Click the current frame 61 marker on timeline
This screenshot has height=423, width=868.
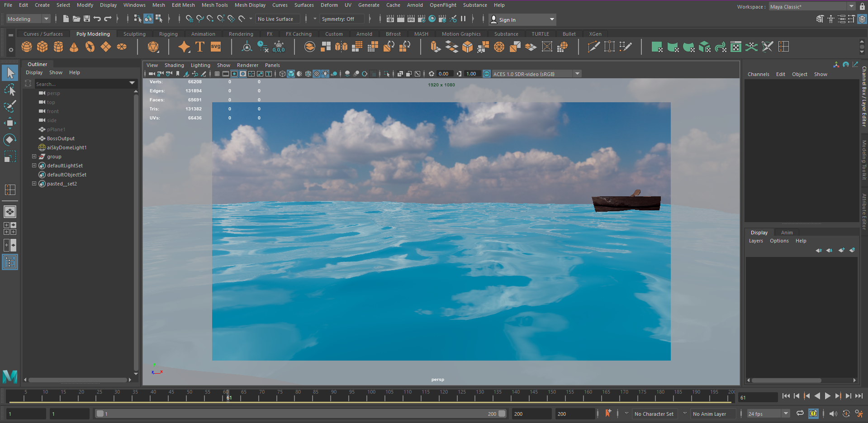pyautogui.click(x=228, y=396)
